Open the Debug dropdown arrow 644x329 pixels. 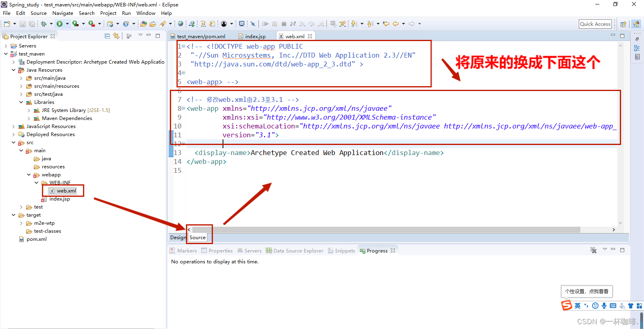(51, 24)
